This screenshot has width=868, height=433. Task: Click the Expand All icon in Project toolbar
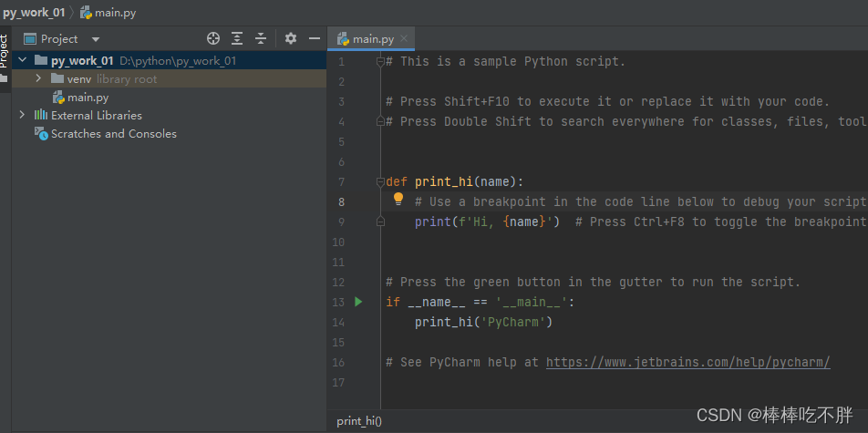tap(237, 39)
